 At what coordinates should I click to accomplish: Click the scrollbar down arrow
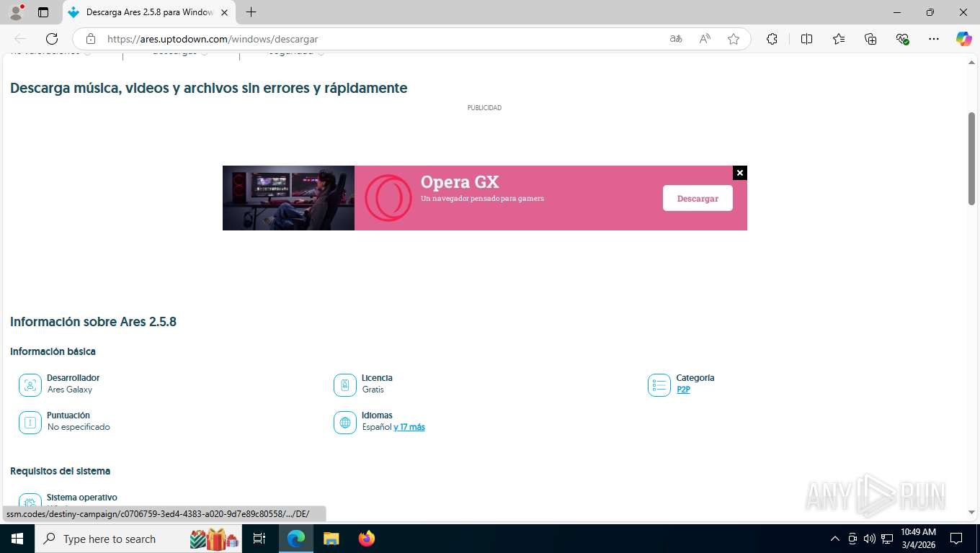click(971, 512)
